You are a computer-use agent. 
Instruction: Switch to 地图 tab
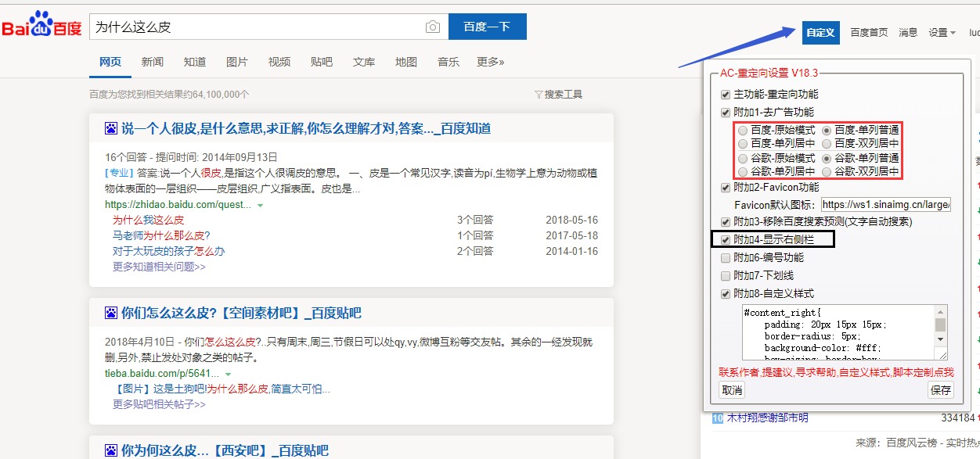pos(406,62)
